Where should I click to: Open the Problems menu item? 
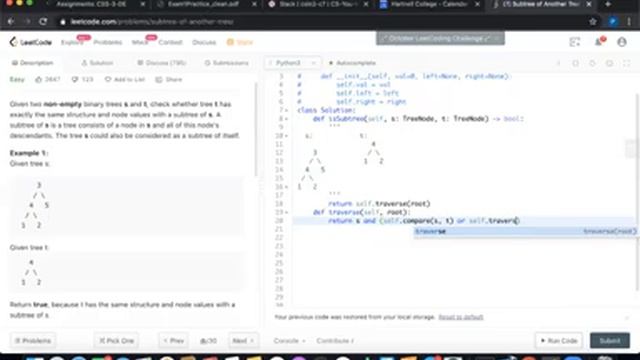click(x=108, y=42)
